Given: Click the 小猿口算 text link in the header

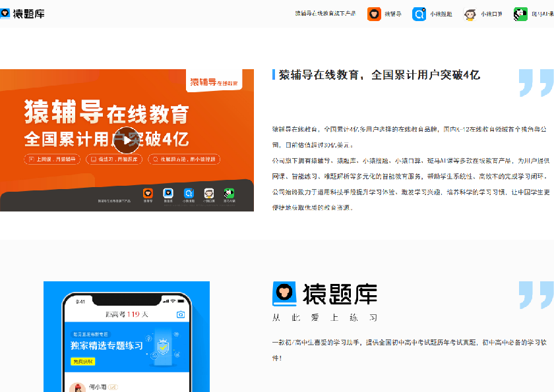Looking at the screenshot, I should (x=491, y=14).
